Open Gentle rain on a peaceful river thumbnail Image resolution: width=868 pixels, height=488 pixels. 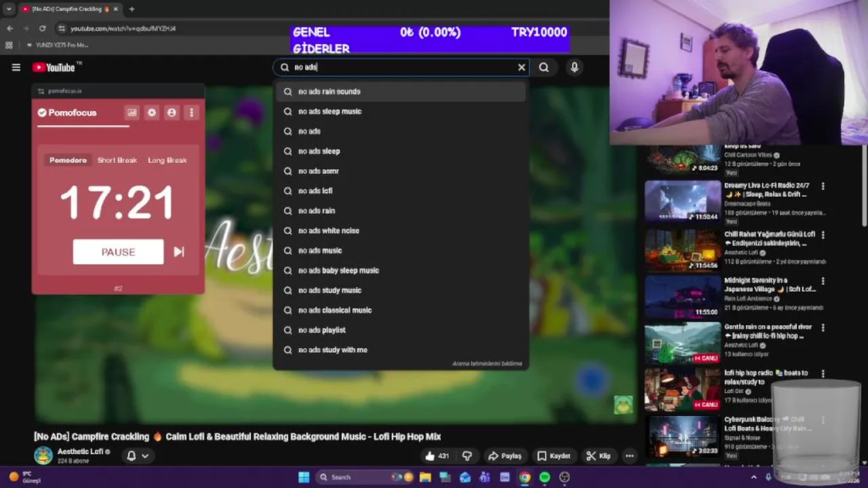(683, 344)
